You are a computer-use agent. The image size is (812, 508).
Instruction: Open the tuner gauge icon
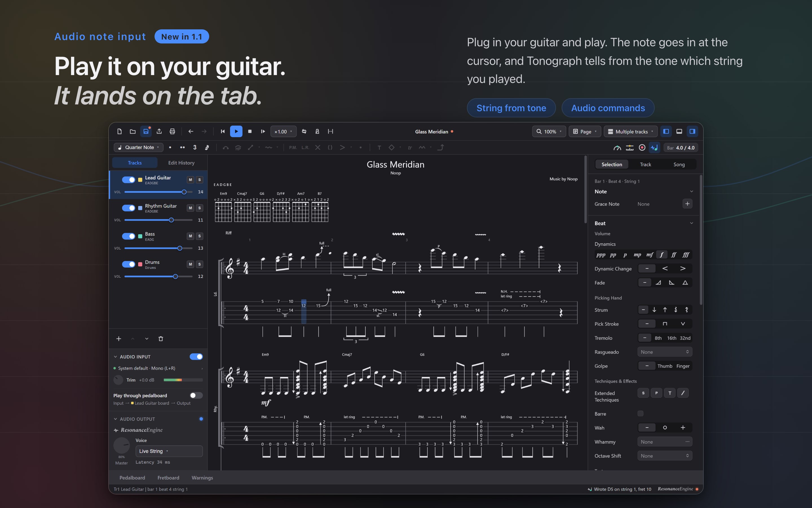(x=617, y=148)
